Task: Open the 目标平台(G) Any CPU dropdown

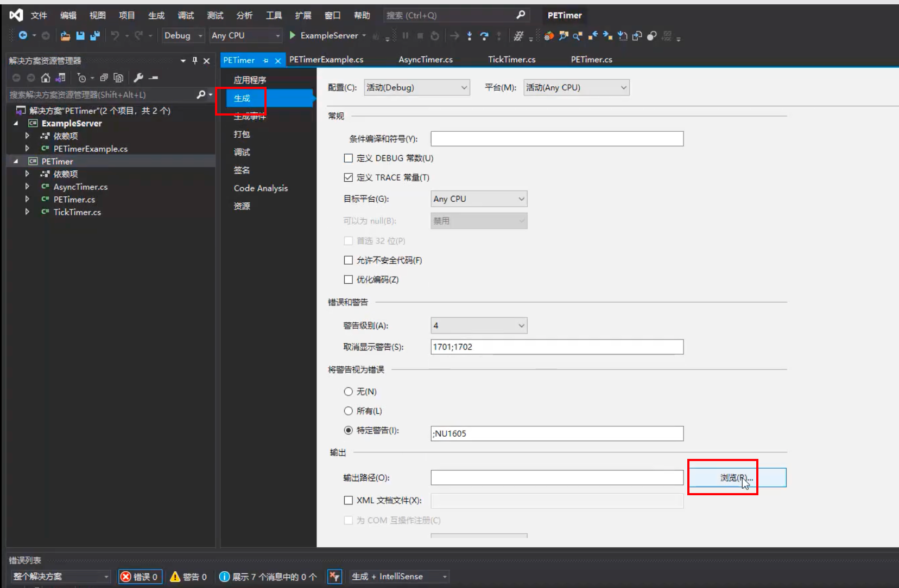Action: click(x=479, y=199)
